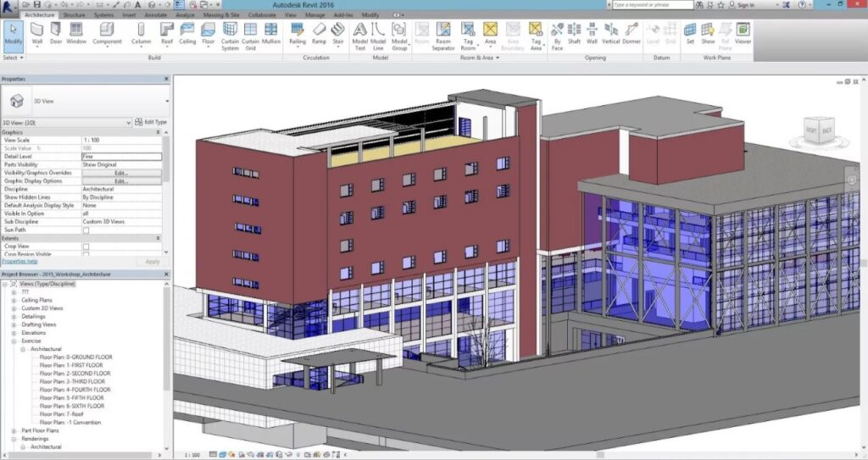This screenshot has height=460, width=868.
Task: Click the 1 : 100 view scale in status bar
Action: click(192, 455)
